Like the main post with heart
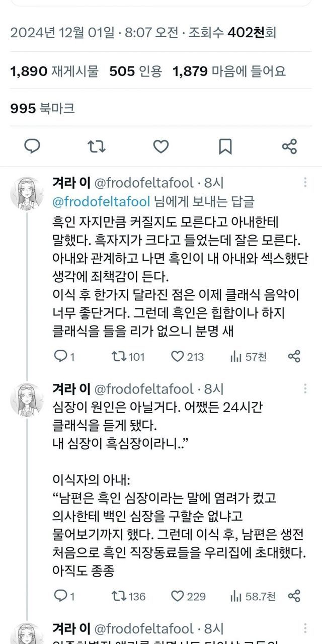The width and height of the screenshot is (322, 644). coord(160,146)
